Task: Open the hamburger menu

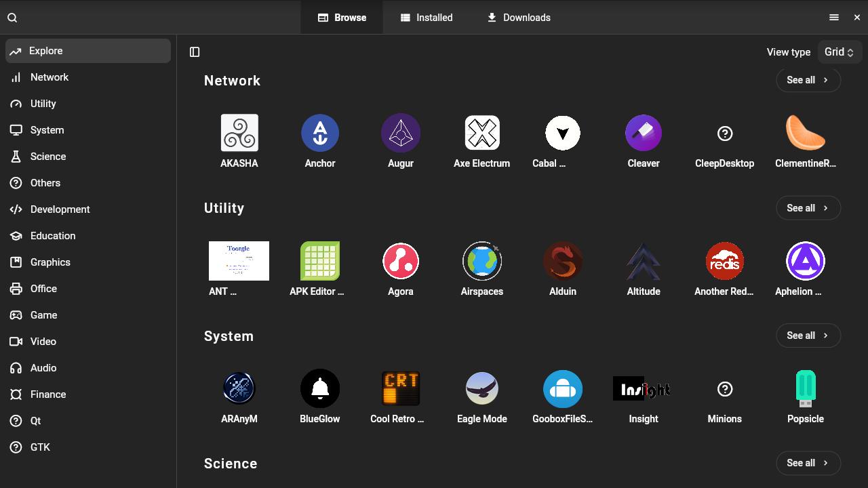Action: (x=834, y=18)
